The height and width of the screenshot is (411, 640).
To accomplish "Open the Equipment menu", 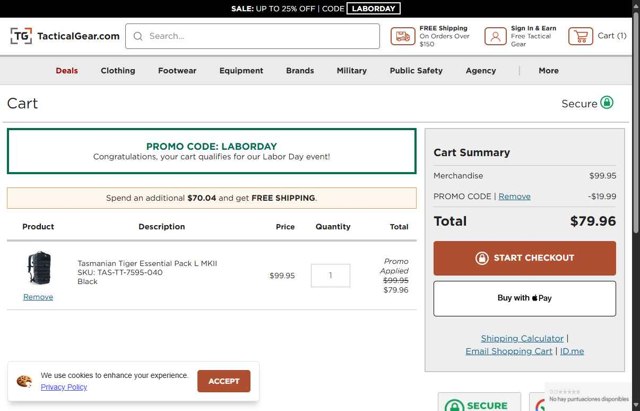I will (x=241, y=71).
